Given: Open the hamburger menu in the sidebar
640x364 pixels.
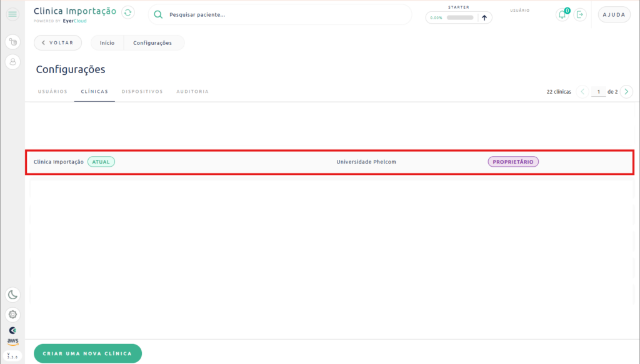Looking at the screenshot, I should (12, 14).
